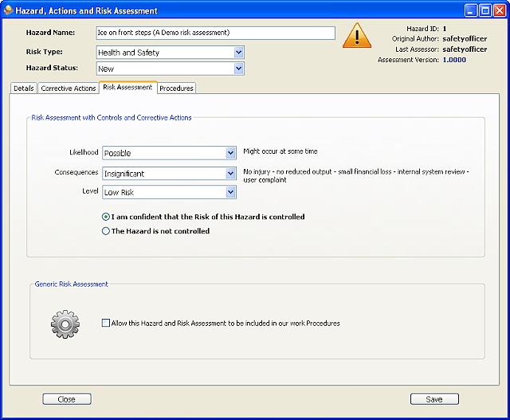Image resolution: width=510 pixels, height=420 pixels.
Task: Click the 'Generic Risk Assessment' group title
Action: (x=71, y=284)
